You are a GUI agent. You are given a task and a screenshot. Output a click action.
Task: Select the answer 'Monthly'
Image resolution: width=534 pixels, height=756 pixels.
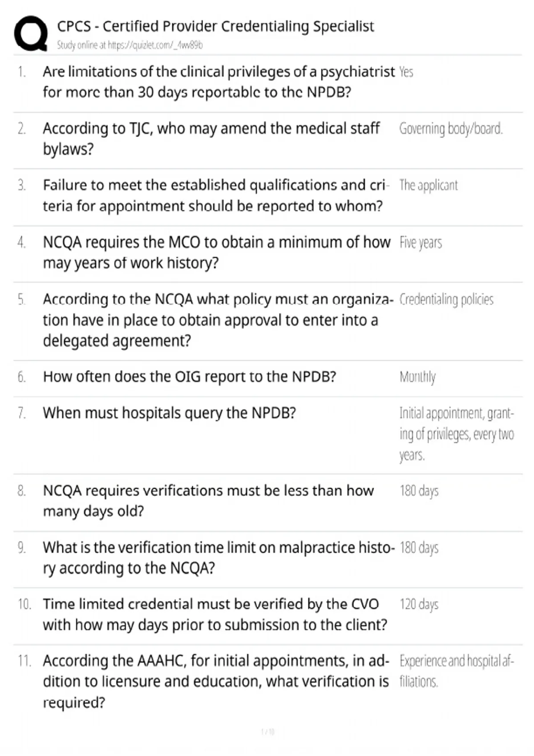click(417, 377)
